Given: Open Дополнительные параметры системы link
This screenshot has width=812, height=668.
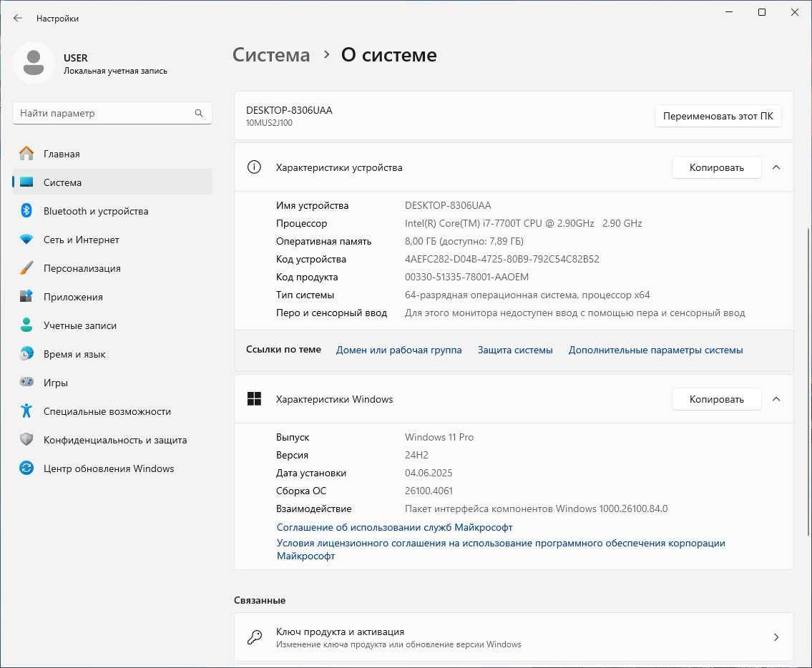Looking at the screenshot, I should tap(655, 350).
